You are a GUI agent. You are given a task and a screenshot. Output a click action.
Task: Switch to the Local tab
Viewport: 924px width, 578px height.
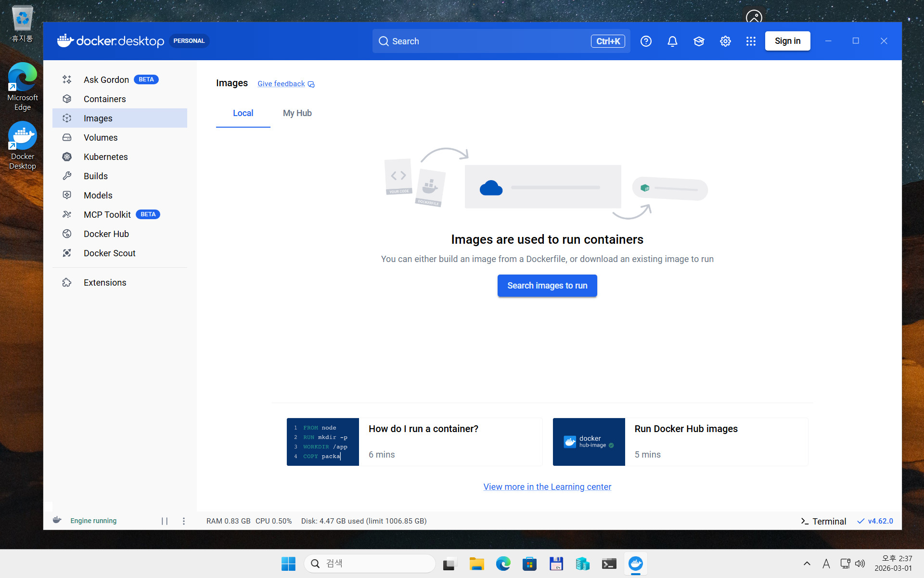click(243, 113)
